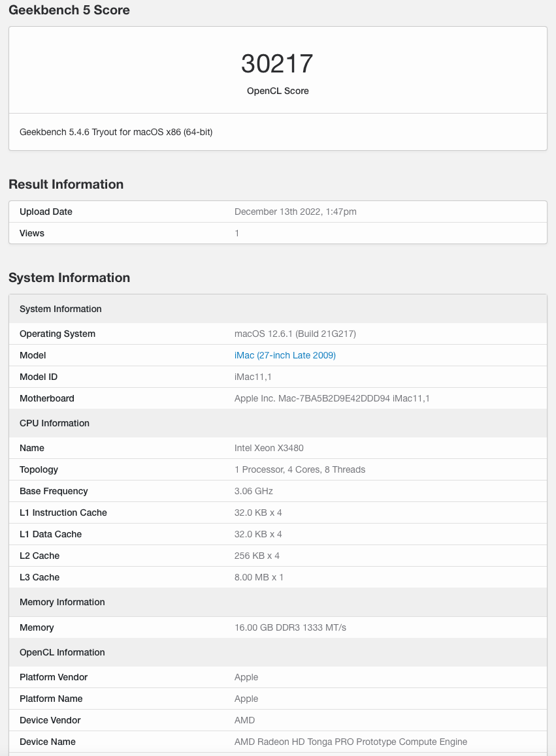
Task: Select the 1 Processor, 4 Cores, 8 Threads value
Action: (x=300, y=469)
